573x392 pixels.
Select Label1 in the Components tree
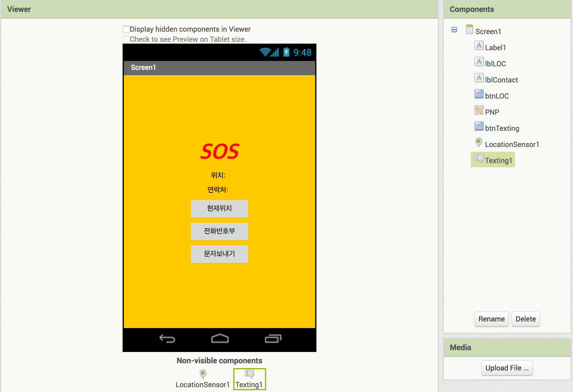click(x=495, y=48)
